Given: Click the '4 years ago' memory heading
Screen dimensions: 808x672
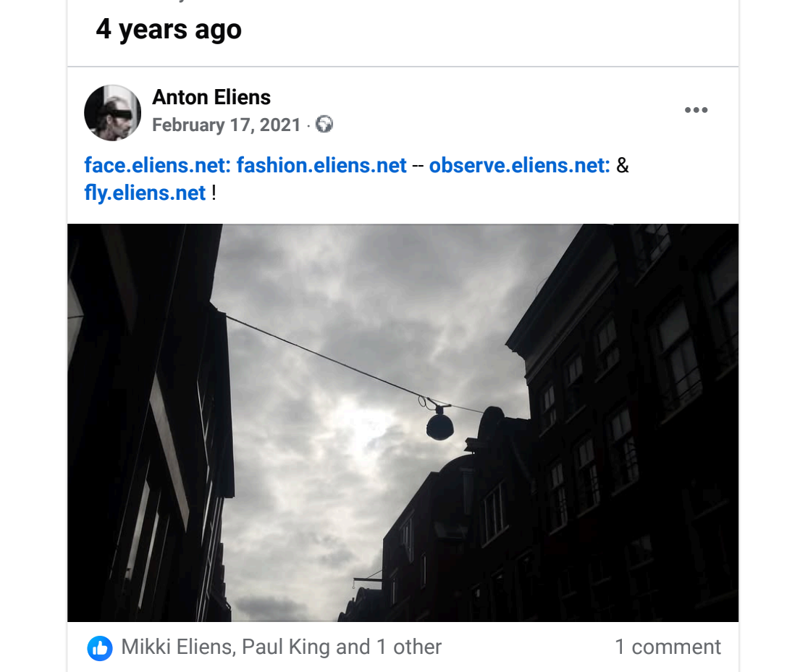Looking at the screenshot, I should click(169, 30).
